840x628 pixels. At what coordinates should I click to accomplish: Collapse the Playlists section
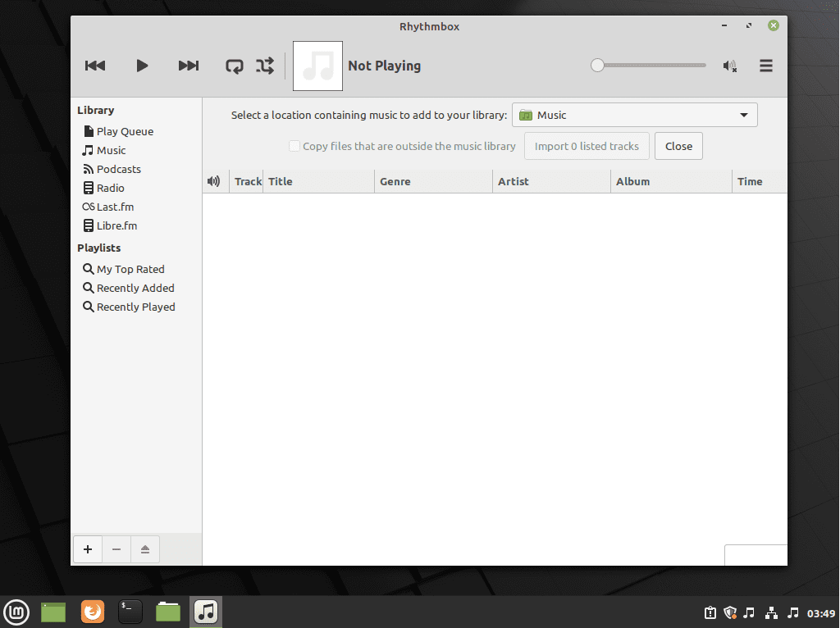pos(98,248)
